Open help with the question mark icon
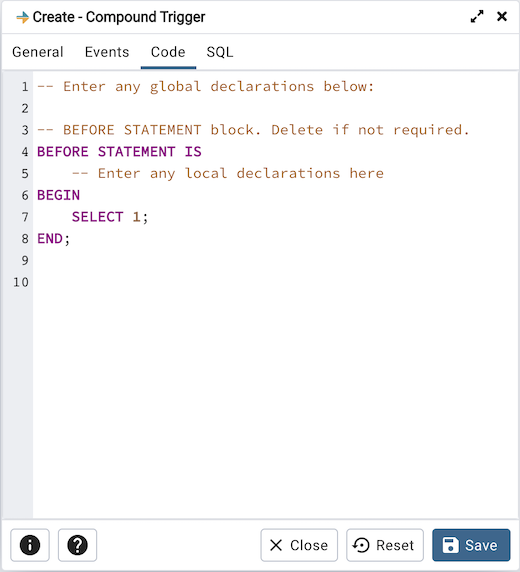Image resolution: width=520 pixels, height=572 pixels. point(77,545)
